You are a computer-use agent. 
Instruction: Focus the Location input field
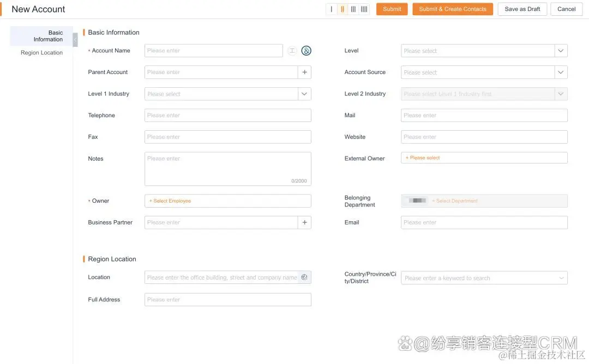coord(221,277)
